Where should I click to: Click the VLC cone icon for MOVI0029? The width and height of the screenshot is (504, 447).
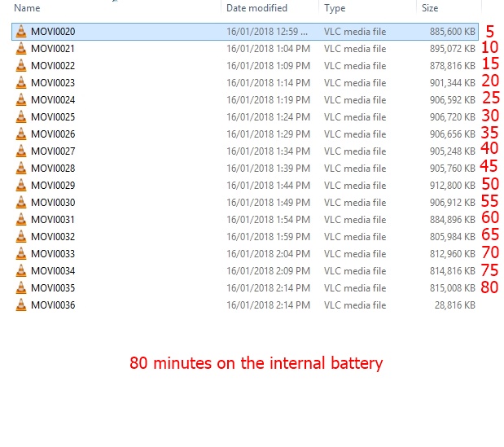point(21,186)
